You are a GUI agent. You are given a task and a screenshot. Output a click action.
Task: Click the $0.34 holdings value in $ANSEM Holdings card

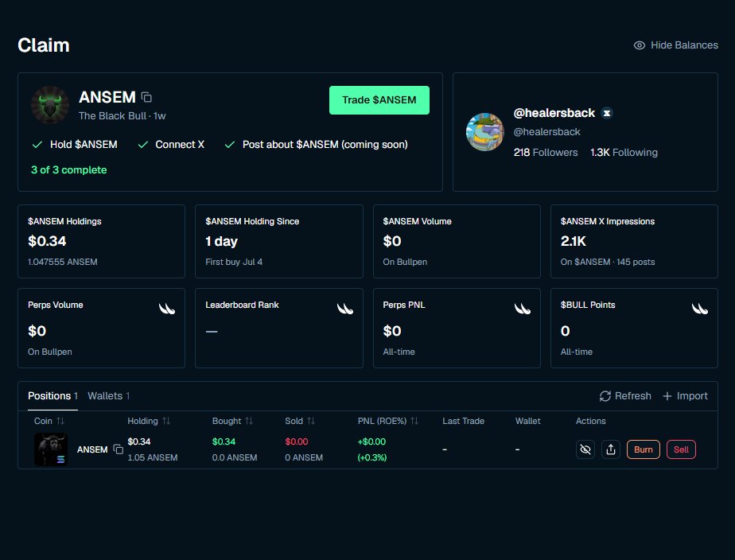tap(47, 241)
